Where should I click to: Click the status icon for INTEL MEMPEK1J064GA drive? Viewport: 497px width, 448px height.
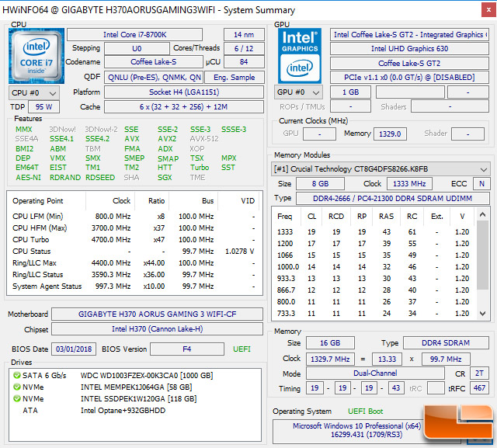tap(17, 387)
